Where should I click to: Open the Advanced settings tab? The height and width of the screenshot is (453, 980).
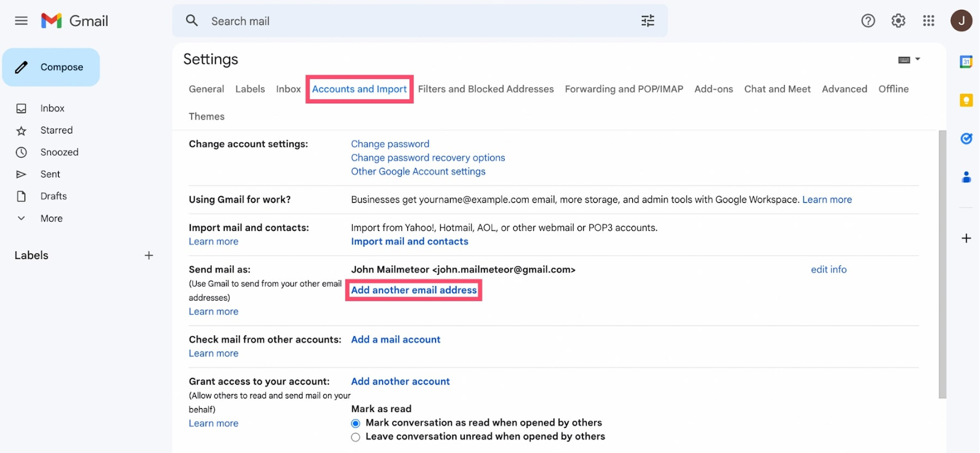click(x=845, y=89)
